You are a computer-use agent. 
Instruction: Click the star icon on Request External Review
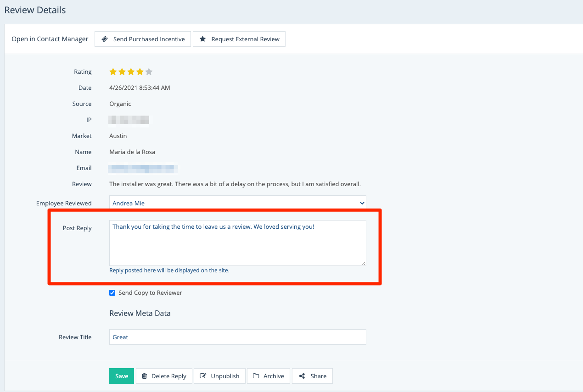[202, 39]
